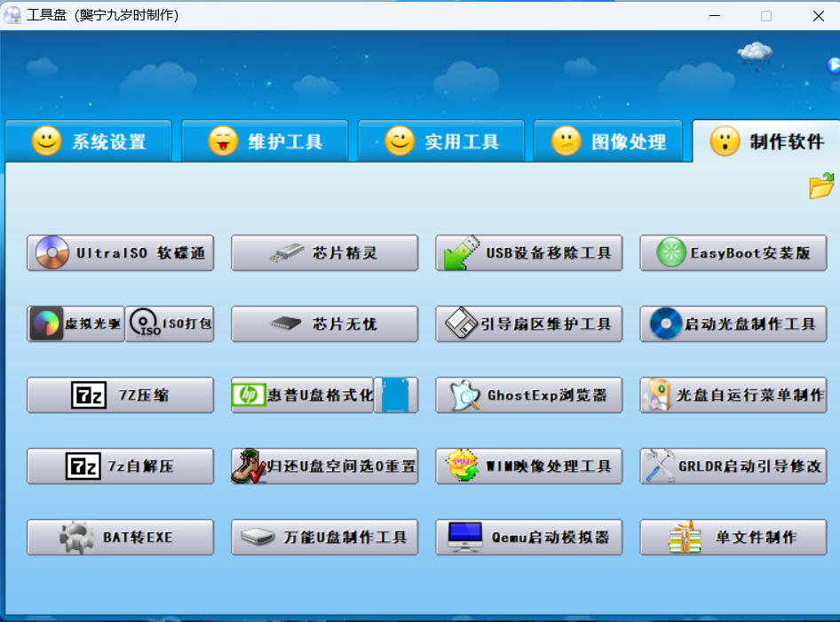
Task: Open GRLDR启动引导修改 tool
Action: tap(733, 466)
